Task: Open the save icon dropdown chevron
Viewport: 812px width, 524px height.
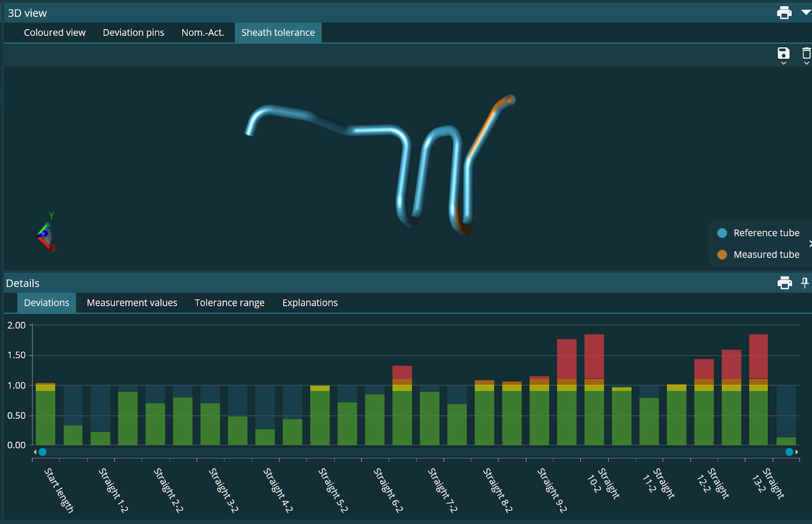Action: [784, 63]
